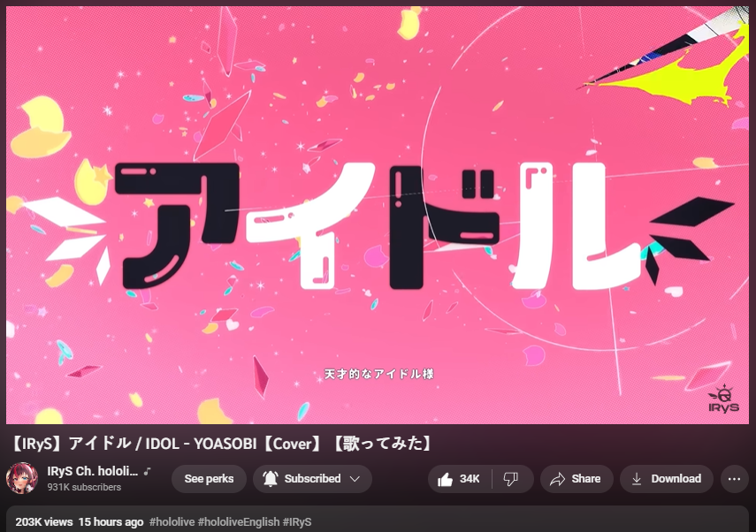756x532 pixels.
Task: Click the IRyS channel avatar picture
Action: click(x=22, y=478)
